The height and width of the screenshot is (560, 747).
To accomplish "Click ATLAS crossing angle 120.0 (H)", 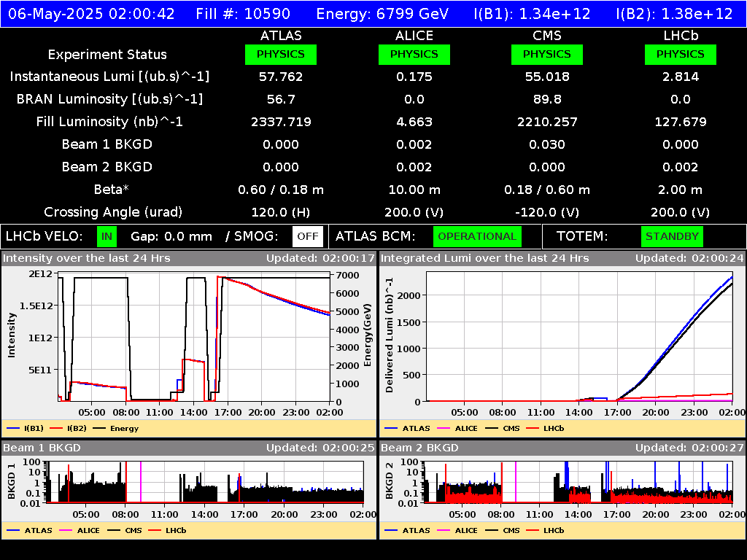I will tap(281, 212).
